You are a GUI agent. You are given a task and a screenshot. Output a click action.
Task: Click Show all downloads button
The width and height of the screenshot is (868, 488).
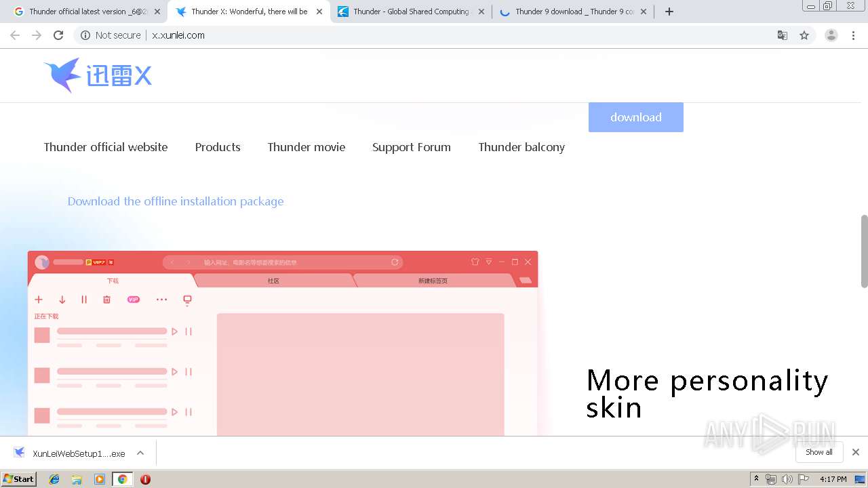[819, 452]
